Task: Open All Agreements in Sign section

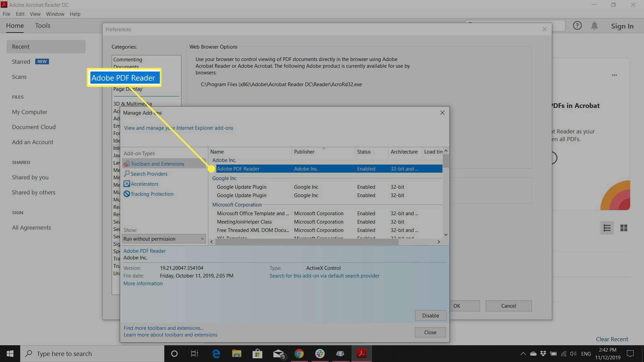Action: click(32, 228)
